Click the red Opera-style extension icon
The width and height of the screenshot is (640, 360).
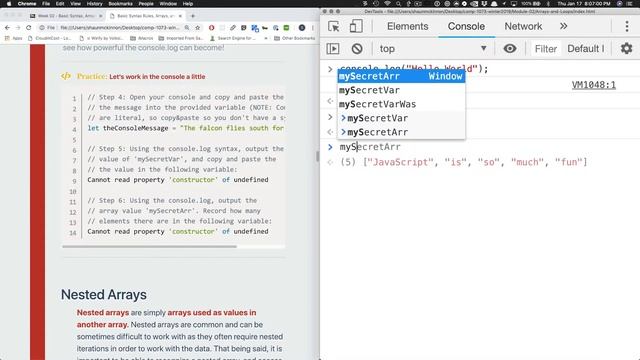coord(211,28)
